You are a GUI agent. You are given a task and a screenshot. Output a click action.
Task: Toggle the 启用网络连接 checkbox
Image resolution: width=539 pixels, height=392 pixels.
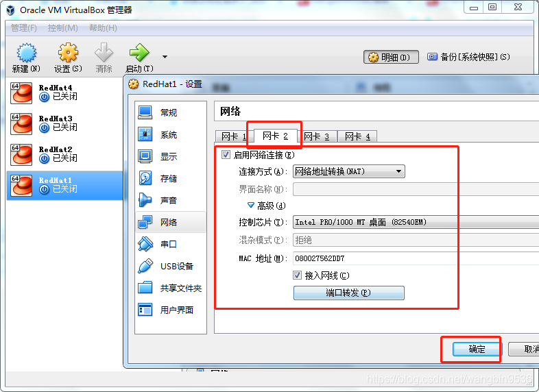226,155
